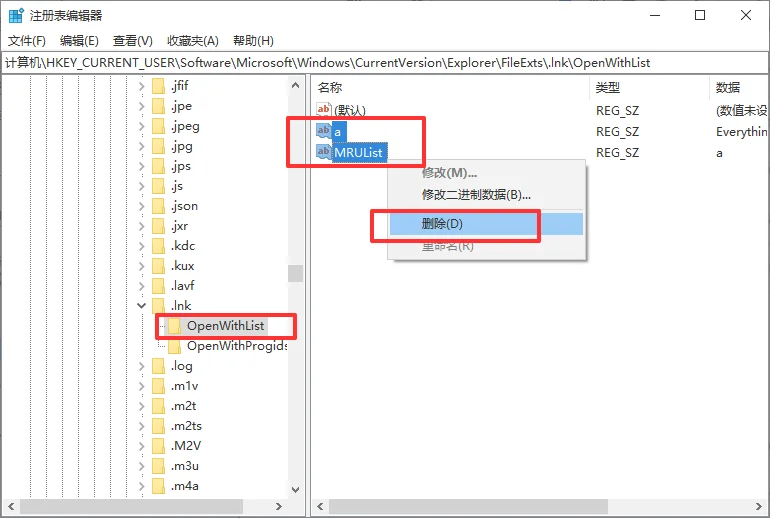The height and width of the screenshot is (518, 770).
Task: Click the tree pane scroll down arrow
Action: (x=295, y=489)
